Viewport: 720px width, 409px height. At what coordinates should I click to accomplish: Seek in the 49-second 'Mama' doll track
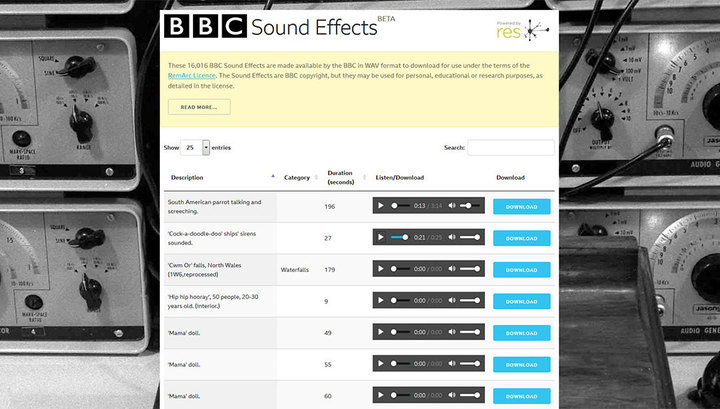coord(399,332)
